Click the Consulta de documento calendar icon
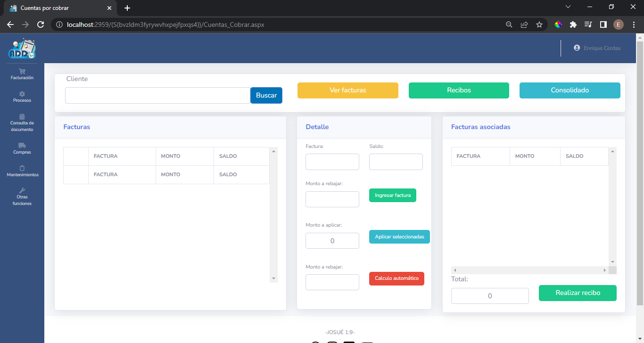The image size is (644, 343). 22,116
